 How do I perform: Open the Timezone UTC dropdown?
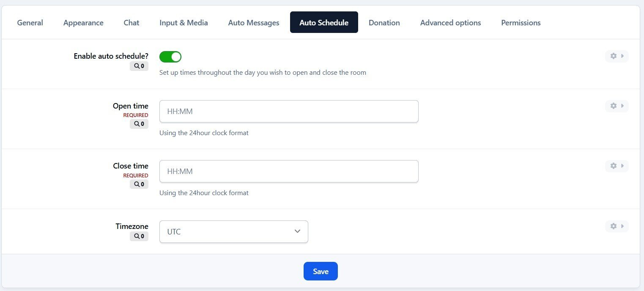[x=233, y=231]
